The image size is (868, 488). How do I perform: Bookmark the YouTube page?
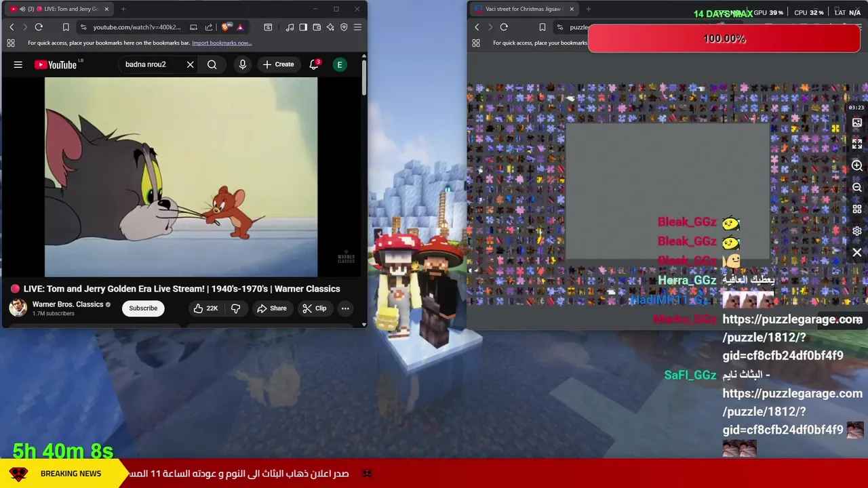coord(66,27)
